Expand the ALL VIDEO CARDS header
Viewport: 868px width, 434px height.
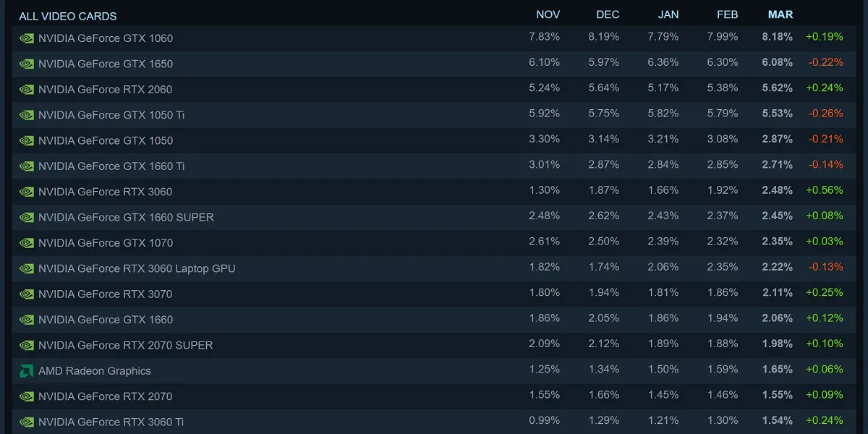click(x=68, y=16)
